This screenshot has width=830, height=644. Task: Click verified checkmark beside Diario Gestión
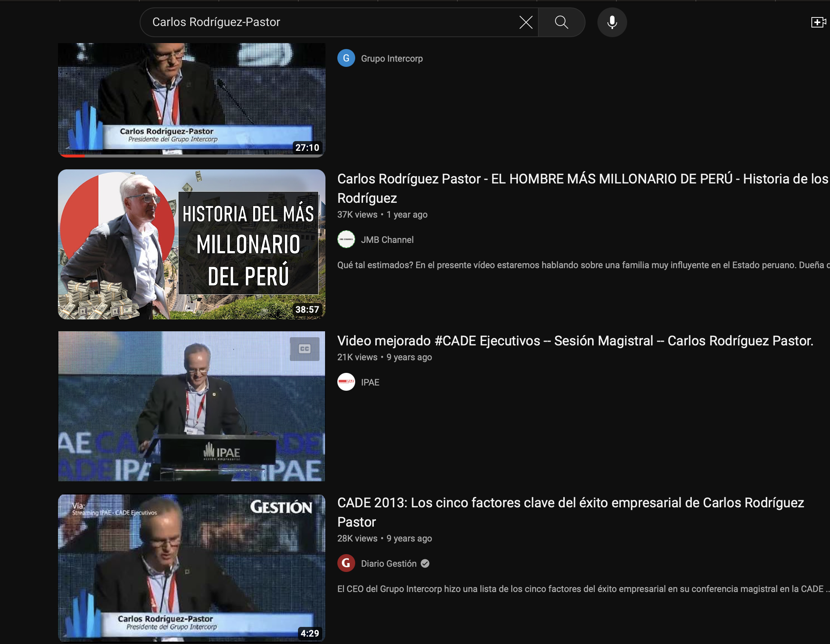pyautogui.click(x=425, y=563)
